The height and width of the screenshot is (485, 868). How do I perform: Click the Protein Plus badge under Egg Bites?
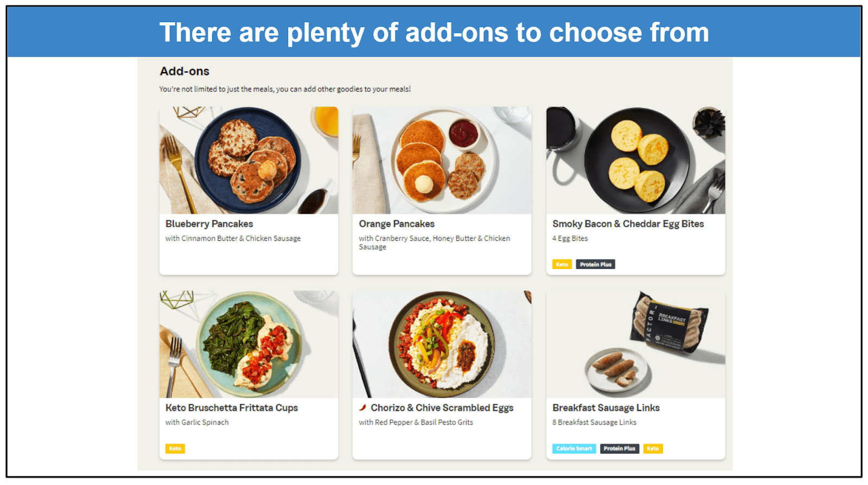coord(596,264)
